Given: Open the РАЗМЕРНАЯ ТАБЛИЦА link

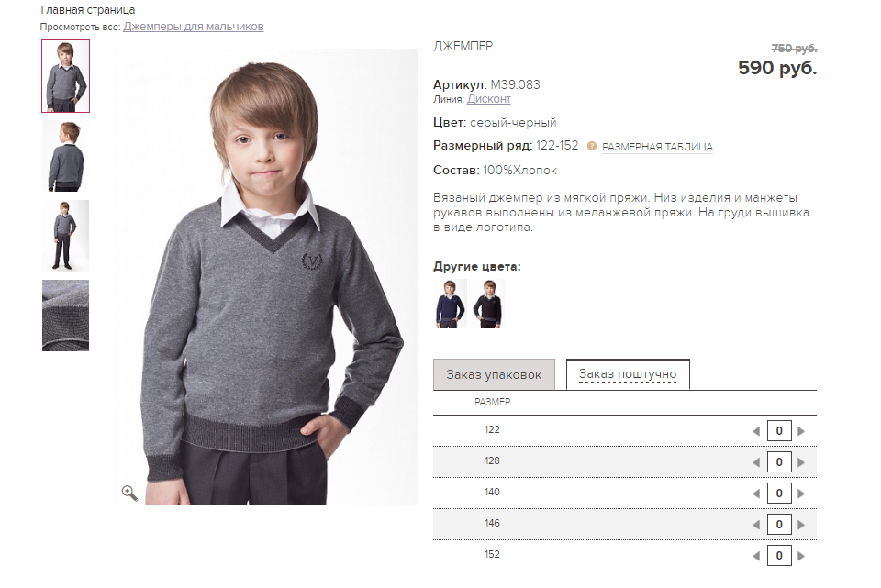Looking at the screenshot, I should tap(657, 147).
